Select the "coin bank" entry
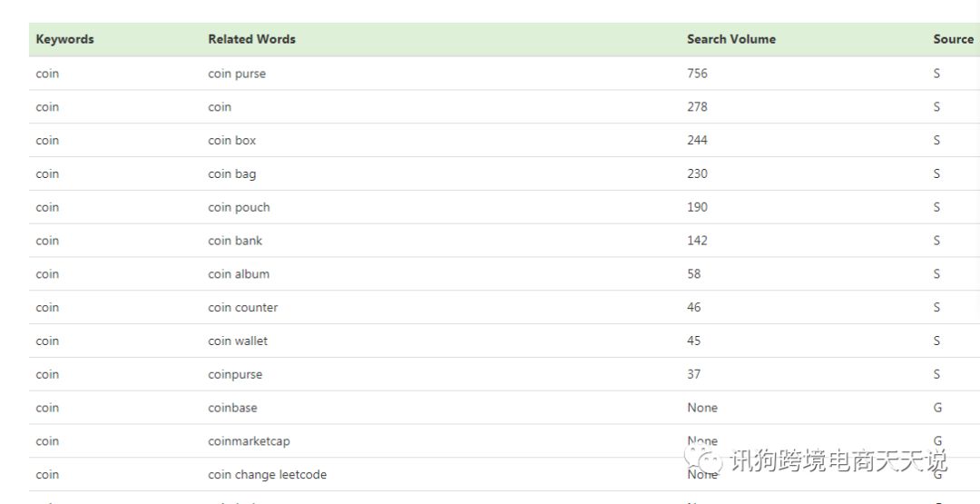 tap(235, 241)
